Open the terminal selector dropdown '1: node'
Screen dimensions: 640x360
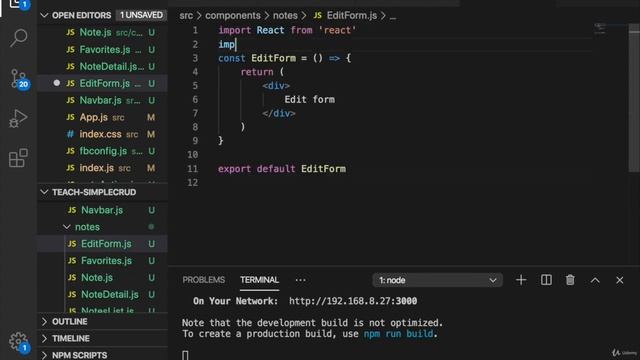pyautogui.click(x=437, y=280)
